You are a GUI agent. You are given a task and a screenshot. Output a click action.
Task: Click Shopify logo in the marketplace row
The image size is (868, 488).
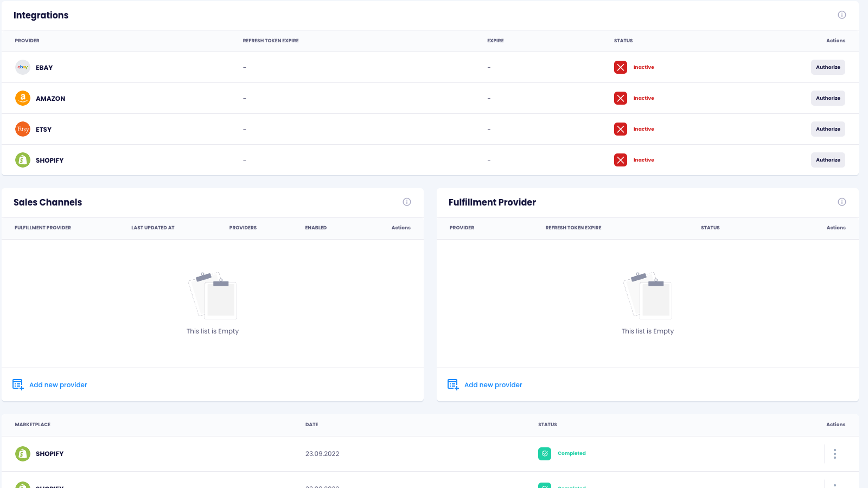click(23, 453)
